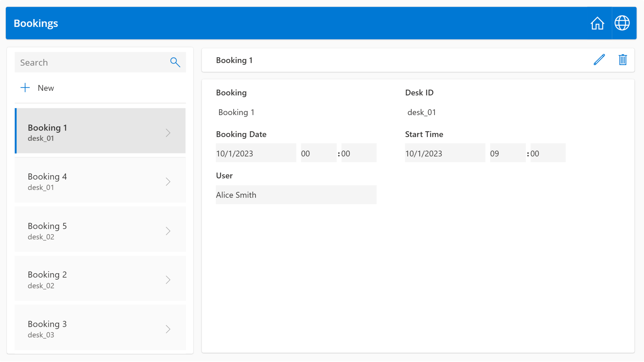The height and width of the screenshot is (362, 644).
Task: Delete Booking 1 with trash icon
Action: click(622, 60)
